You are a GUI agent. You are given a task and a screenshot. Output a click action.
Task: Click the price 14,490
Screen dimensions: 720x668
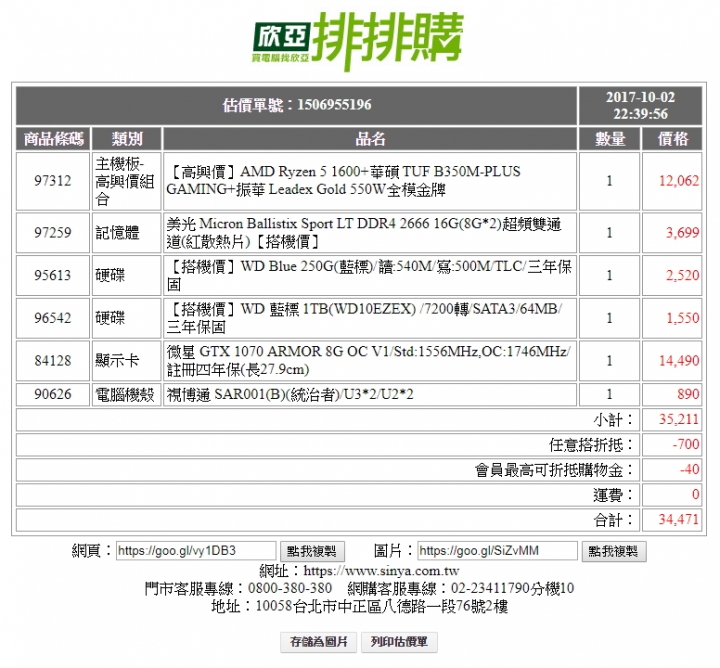click(679, 361)
